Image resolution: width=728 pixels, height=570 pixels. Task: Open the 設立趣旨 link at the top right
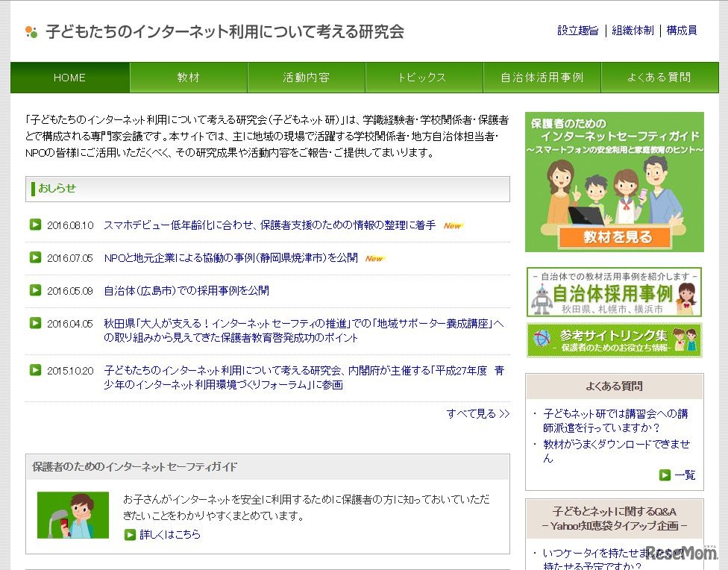pos(577,31)
